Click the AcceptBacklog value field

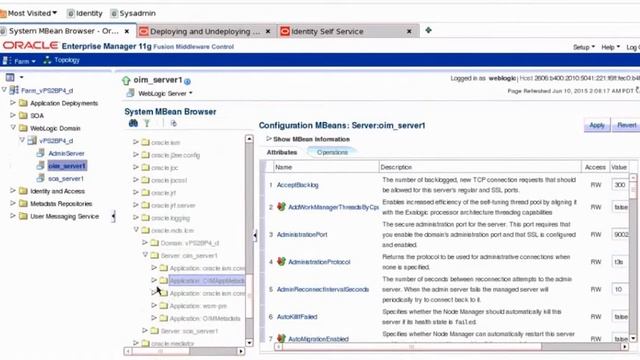(x=620, y=185)
